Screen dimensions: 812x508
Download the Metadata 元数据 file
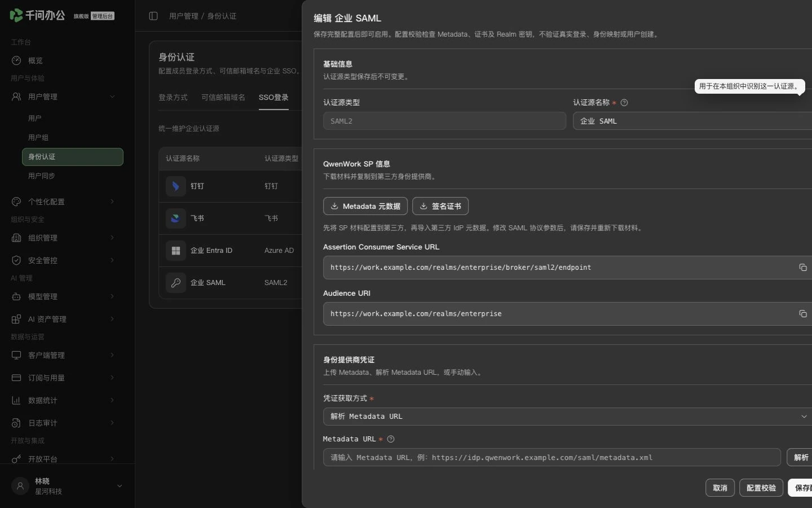click(x=365, y=206)
